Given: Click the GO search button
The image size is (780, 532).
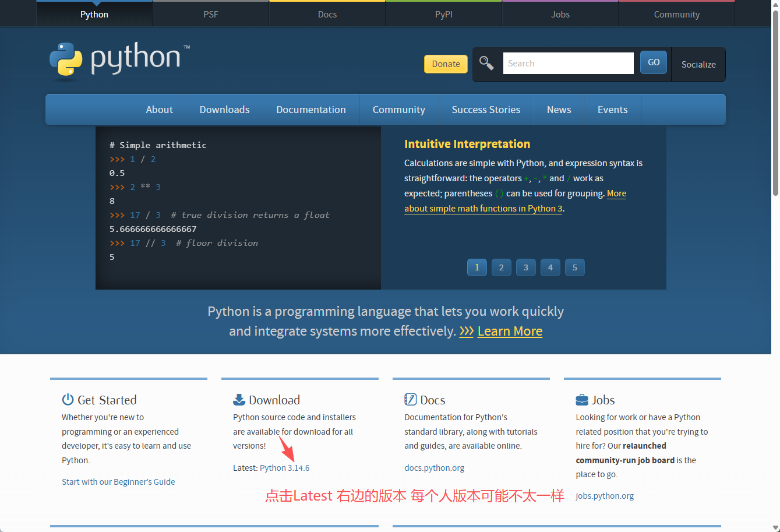Looking at the screenshot, I should click(x=654, y=62).
